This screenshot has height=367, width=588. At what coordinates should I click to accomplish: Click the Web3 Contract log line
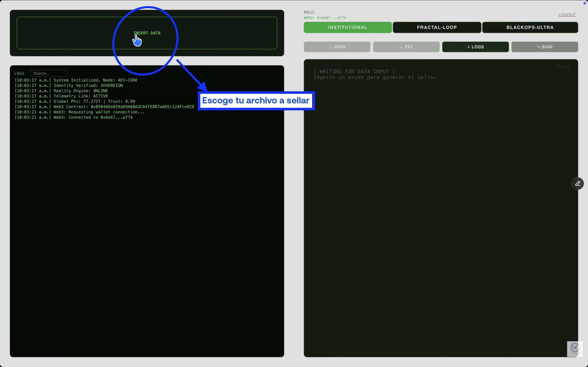(x=105, y=107)
